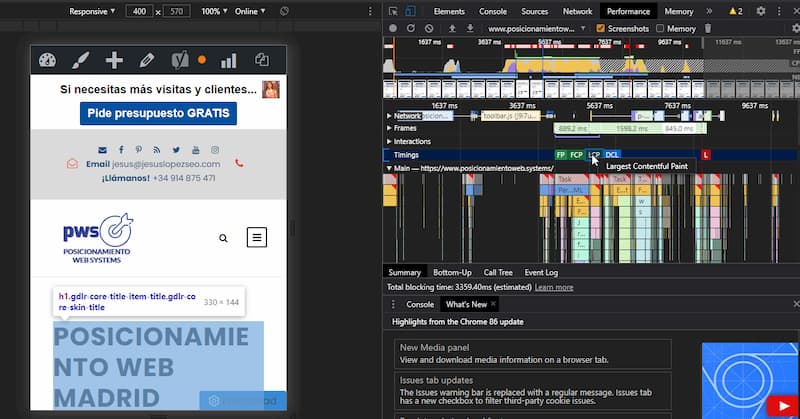The height and width of the screenshot is (419, 800).
Task: Switch to the Elements tab
Action: (x=449, y=11)
